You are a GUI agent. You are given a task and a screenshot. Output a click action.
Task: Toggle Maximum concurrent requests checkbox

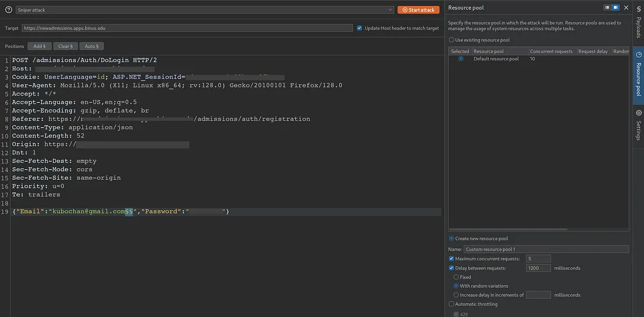[451, 258]
